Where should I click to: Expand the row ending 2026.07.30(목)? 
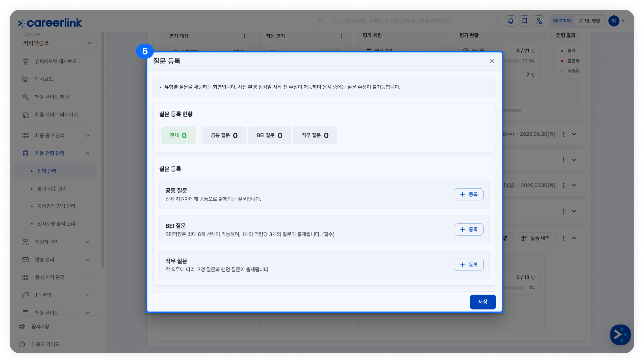(x=574, y=185)
